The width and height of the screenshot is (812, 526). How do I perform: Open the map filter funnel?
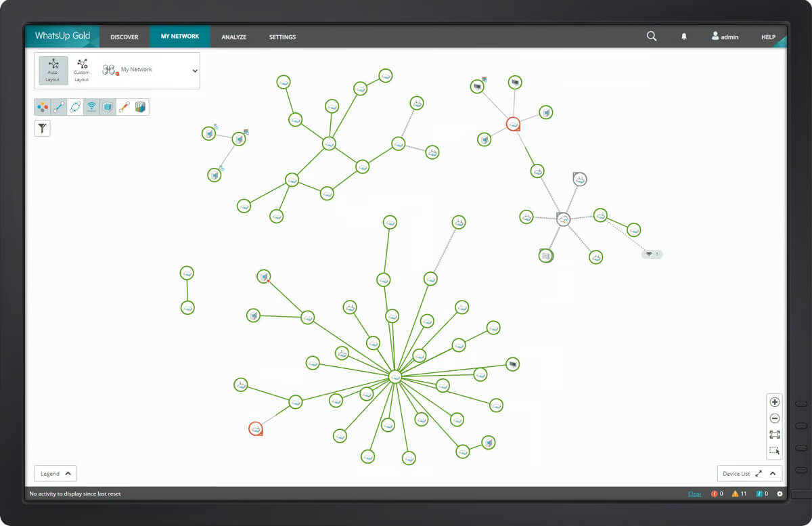click(42, 128)
